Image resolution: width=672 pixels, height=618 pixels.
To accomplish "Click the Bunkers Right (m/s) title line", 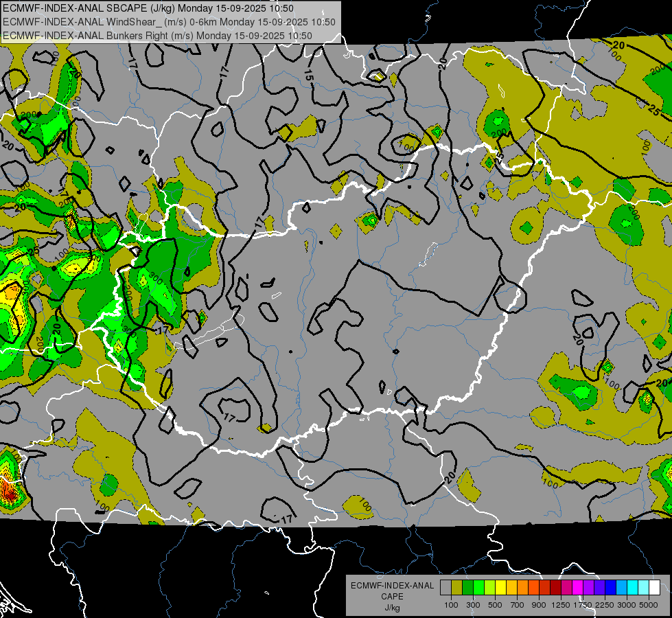I will pos(157,36).
